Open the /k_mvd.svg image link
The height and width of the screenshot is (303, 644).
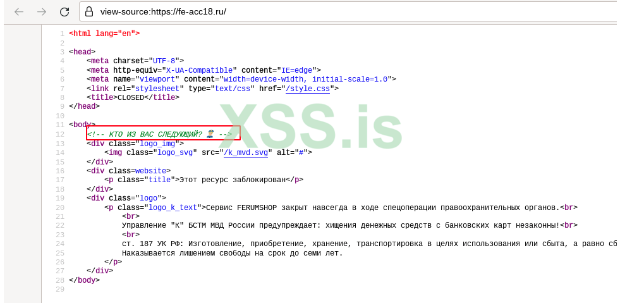coord(246,152)
